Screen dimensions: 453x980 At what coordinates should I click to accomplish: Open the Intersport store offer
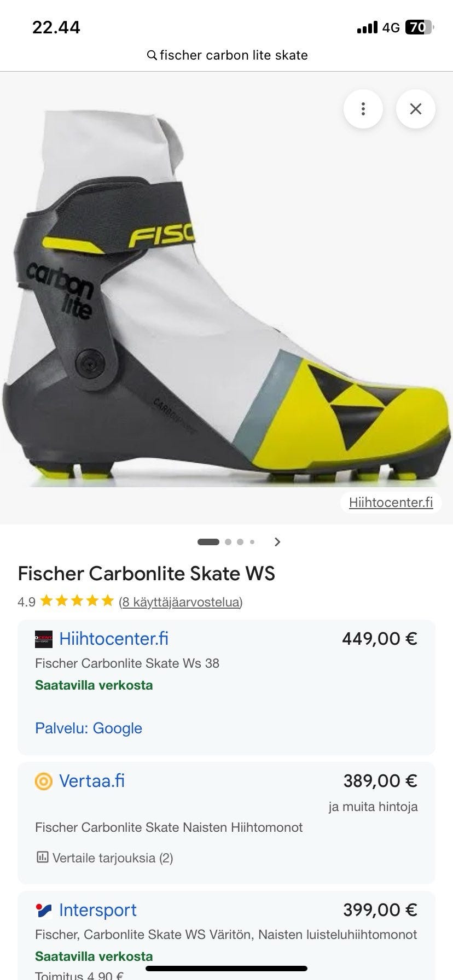pos(226,936)
